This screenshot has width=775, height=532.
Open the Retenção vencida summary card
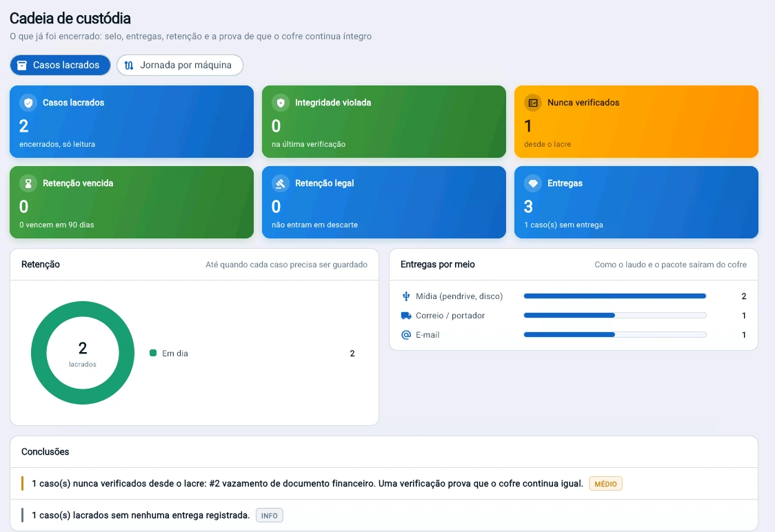pyautogui.click(x=132, y=202)
